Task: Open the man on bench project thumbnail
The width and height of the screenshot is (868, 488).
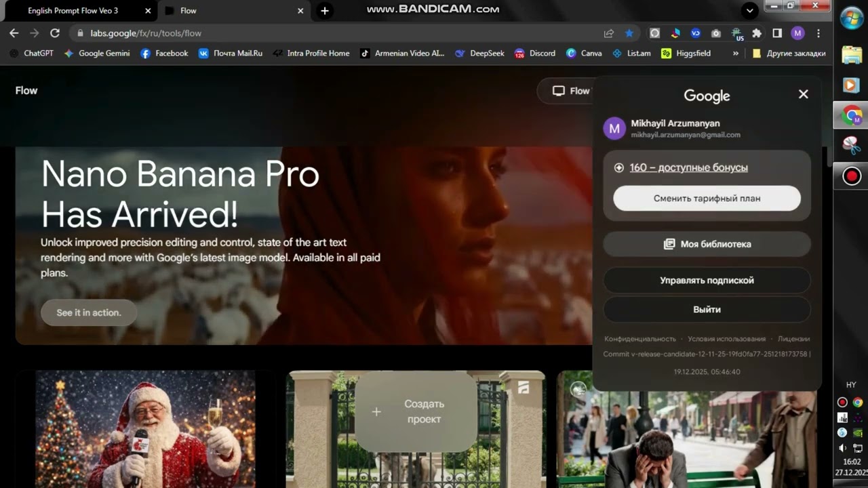Action: point(687,429)
